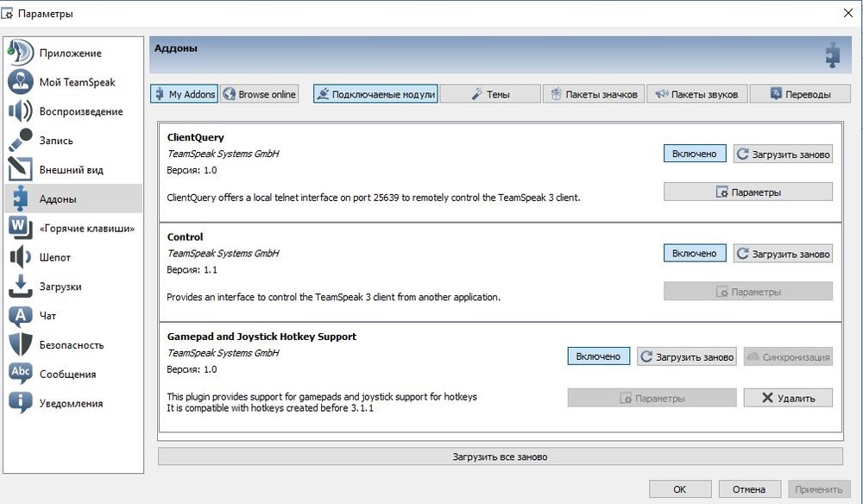The image size is (863, 504).
Task: Click the gear icon on ClientQuery Параметры
Action: [x=722, y=192]
